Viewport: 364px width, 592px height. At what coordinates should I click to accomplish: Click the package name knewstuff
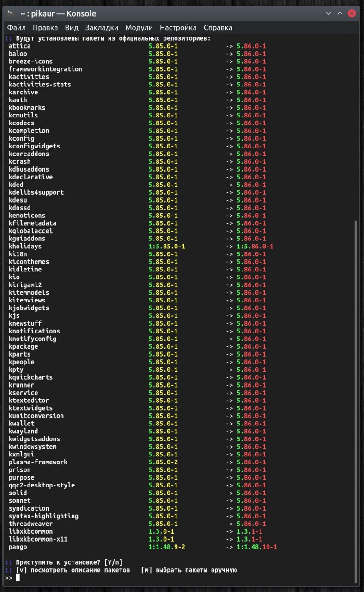pos(25,324)
